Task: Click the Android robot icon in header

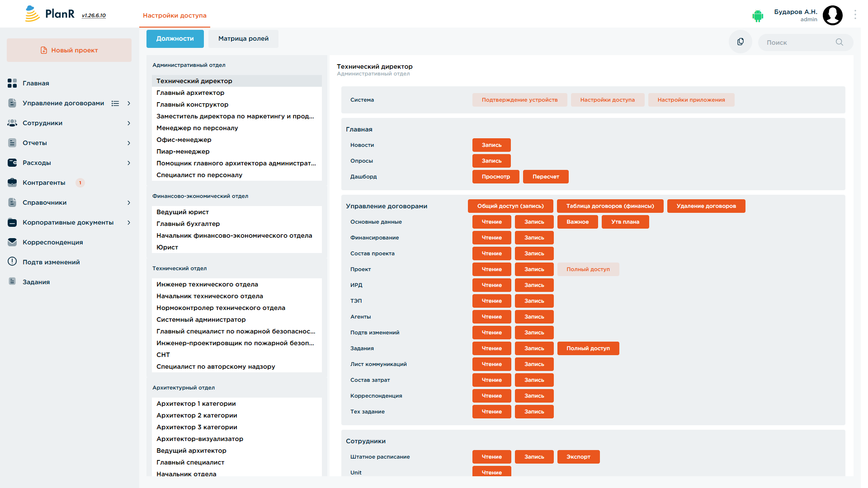Action: [758, 16]
